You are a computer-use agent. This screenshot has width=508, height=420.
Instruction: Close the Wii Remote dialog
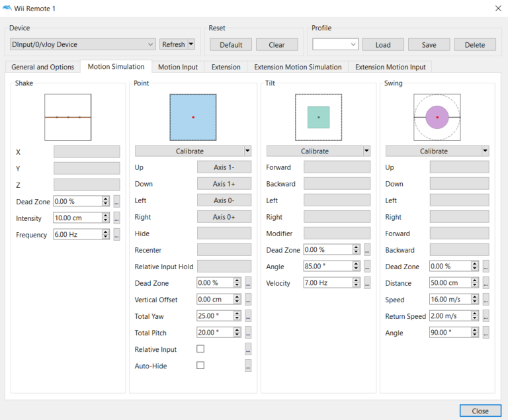pos(480,411)
